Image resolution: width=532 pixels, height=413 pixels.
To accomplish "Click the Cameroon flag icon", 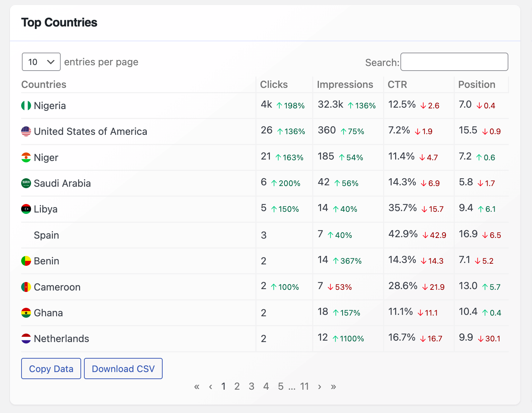I will [26, 287].
